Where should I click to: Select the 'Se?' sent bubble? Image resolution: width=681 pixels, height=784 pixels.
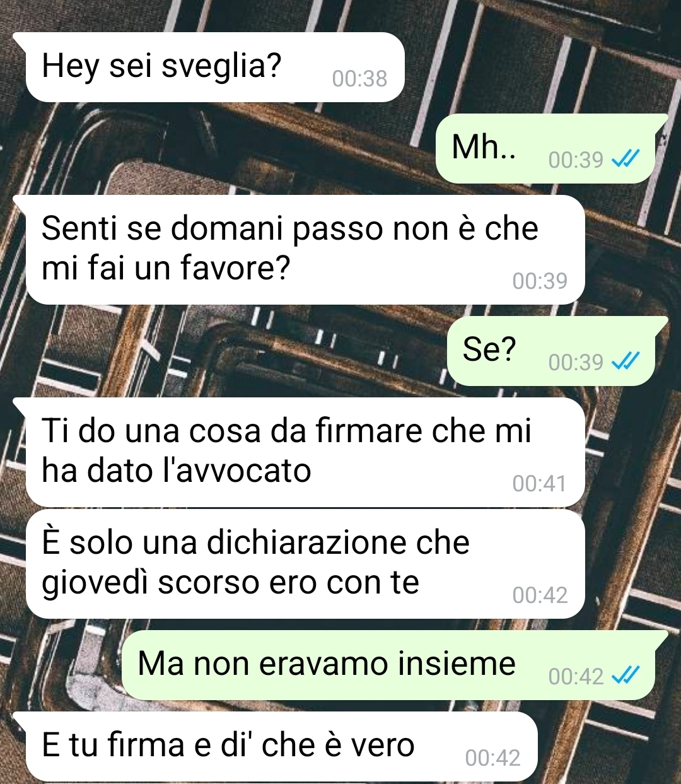(551, 351)
